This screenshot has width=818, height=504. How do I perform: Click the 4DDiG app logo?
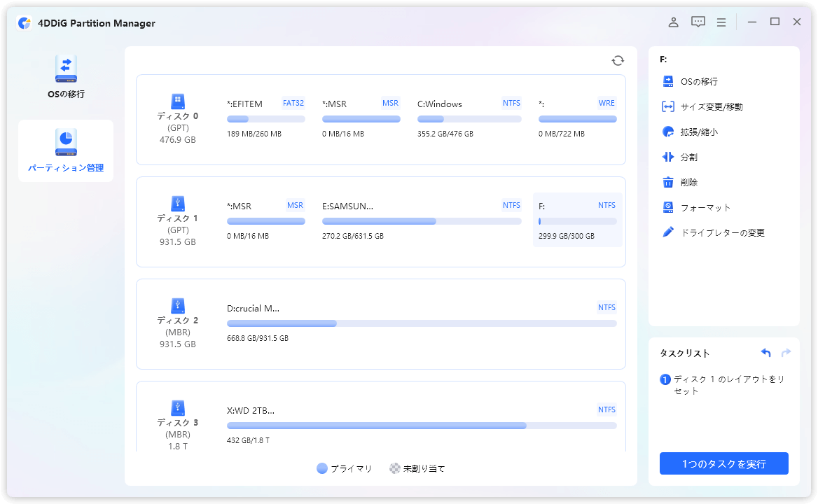point(24,23)
